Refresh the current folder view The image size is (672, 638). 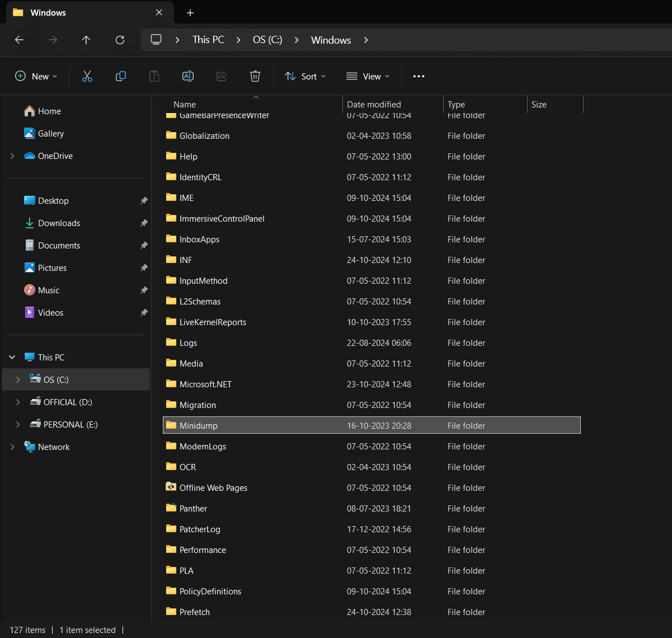coord(120,40)
